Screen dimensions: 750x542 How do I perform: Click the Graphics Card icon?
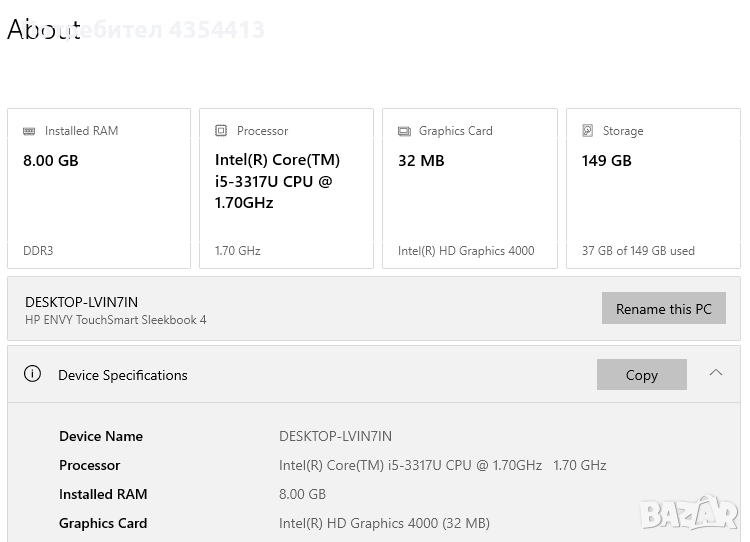[404, 131]
